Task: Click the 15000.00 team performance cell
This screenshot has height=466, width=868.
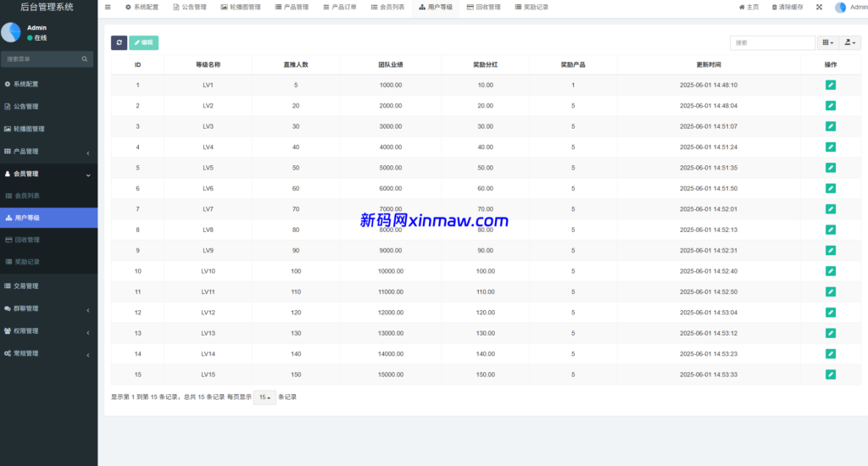Action: coord(391,374)
